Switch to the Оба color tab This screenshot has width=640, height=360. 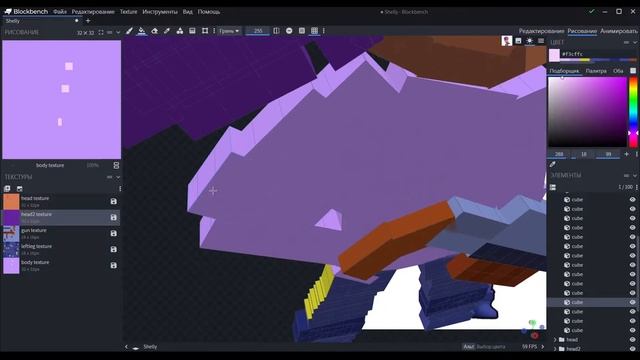pyautogui.click(x=618, y=71)
